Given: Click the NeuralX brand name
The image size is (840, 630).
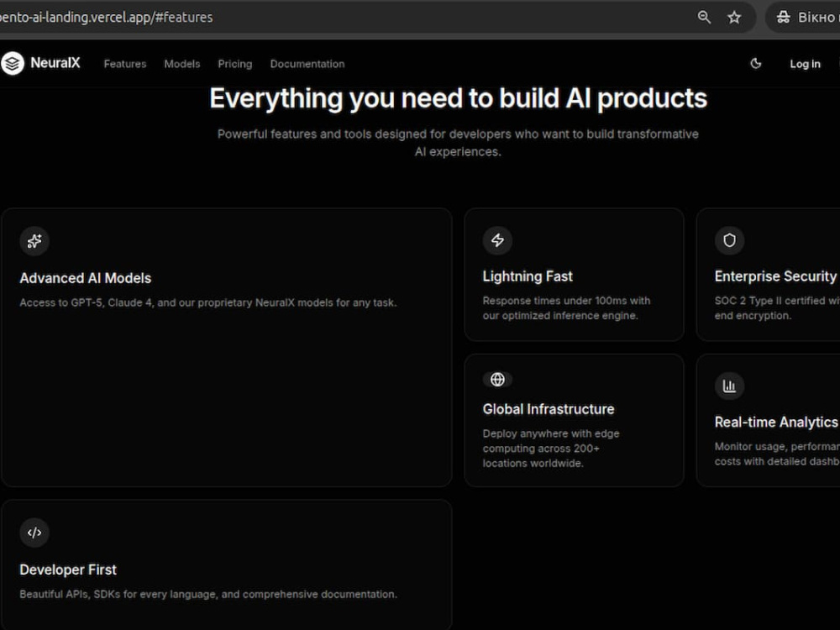Looking at the screenshot, I should (x=55, y=63).
